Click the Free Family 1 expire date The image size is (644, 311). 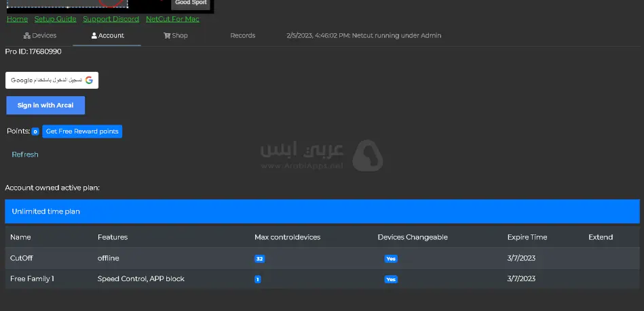(522, 278)
